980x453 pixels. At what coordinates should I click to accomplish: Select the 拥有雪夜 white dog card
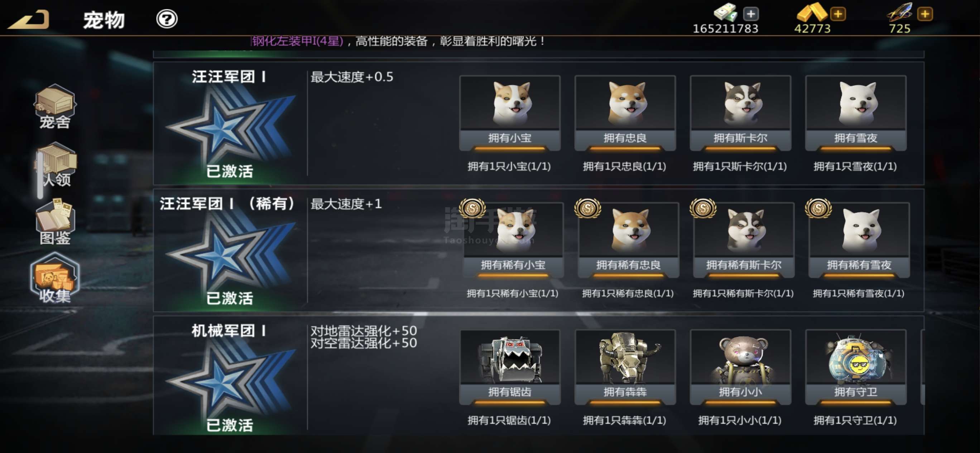856,113
